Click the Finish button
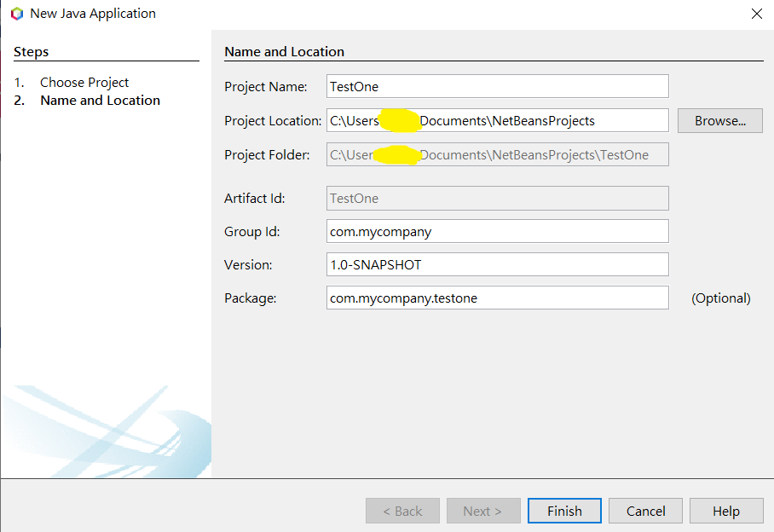 pos(564,511)
